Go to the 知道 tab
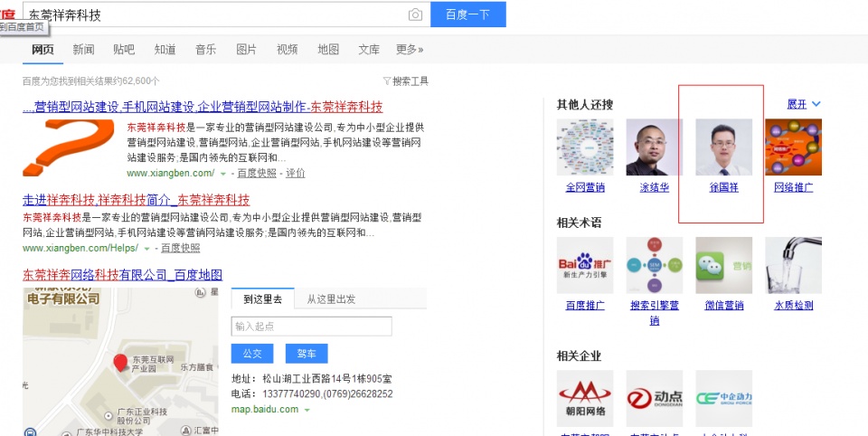 [165, 50]
